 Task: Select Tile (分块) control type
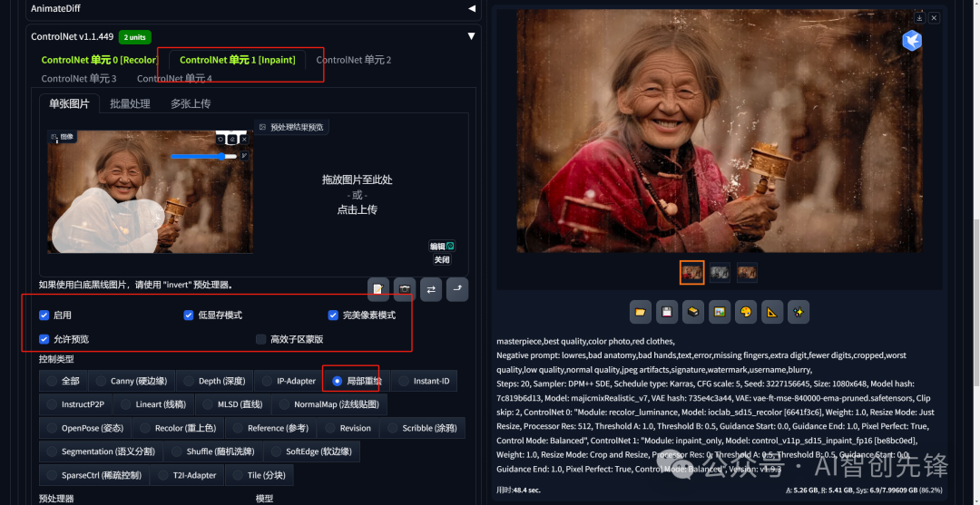(x=260, y=475)
